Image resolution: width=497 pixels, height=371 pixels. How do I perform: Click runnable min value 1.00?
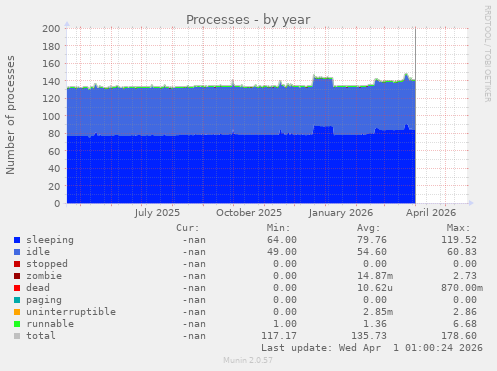(x=285, y=324)
